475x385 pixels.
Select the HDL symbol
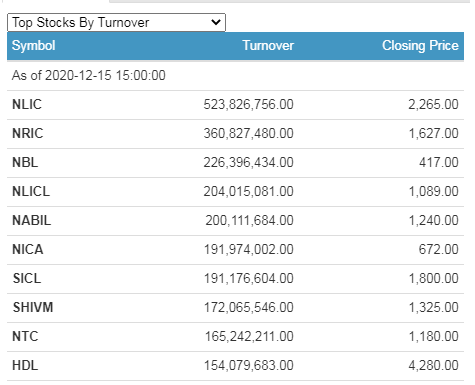coord(25,365)
